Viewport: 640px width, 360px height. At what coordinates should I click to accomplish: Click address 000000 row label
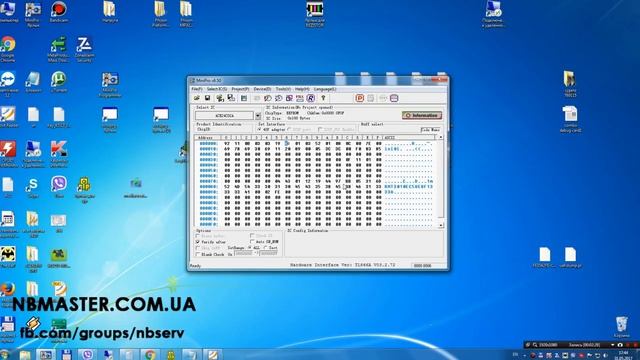(208, 144)
